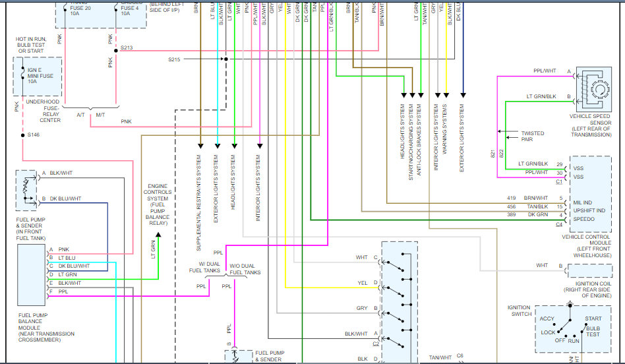The image size is (625, 364).
Task: Click the "WARNING SYSTEMS" vertical label
Action: pos(444,129)
